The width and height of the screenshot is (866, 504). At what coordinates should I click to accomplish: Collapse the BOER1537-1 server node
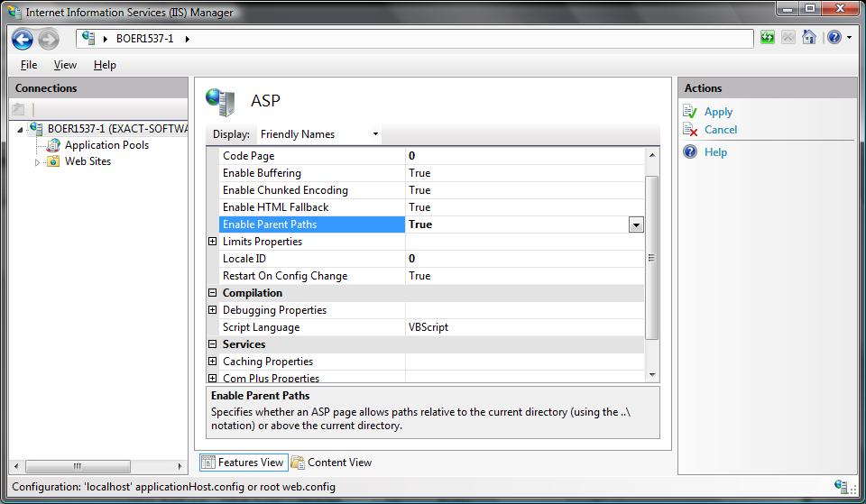(20, 130)
